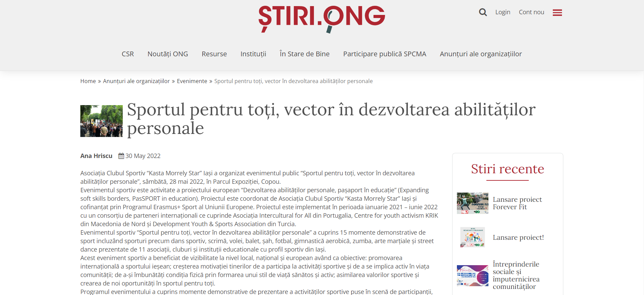Image resolution: width=644 pixels, height=295 pixels.
Task: Open the Resurse menu
Action: [x=214, y=54]
